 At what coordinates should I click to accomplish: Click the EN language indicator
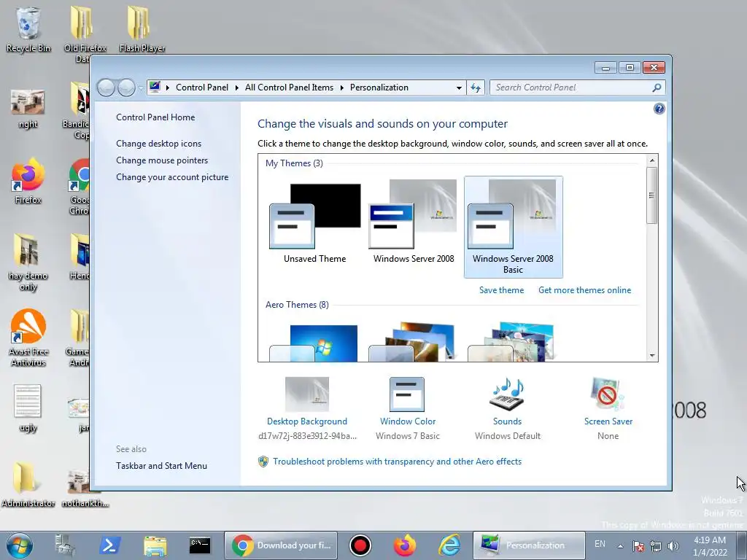coord(600,544)
